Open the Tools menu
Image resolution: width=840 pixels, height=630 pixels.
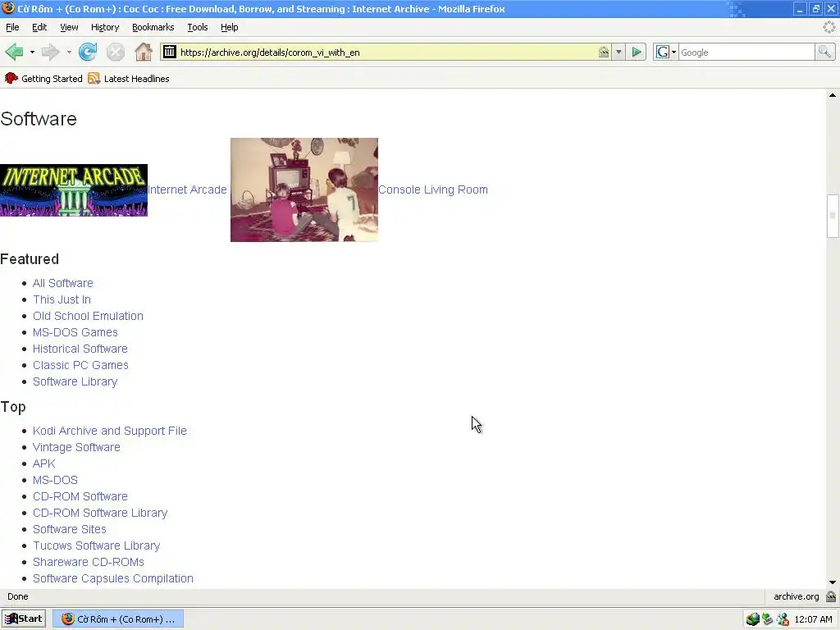[x=197, y=27]
